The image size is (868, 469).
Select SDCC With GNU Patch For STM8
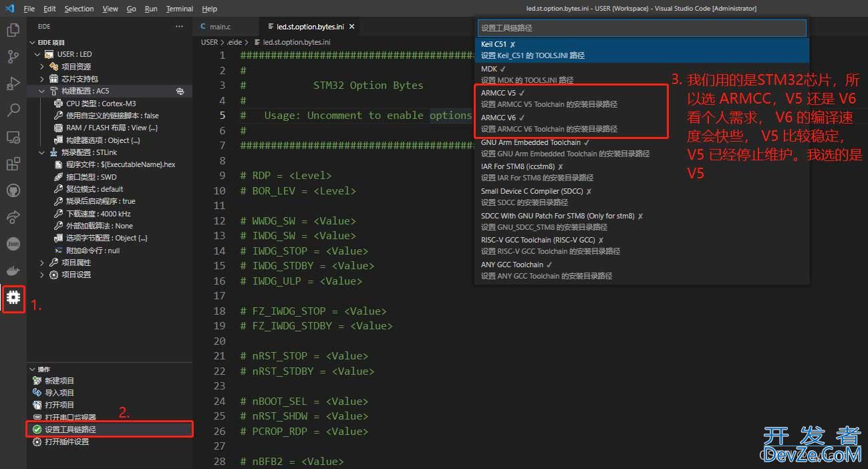pos(641,221)
